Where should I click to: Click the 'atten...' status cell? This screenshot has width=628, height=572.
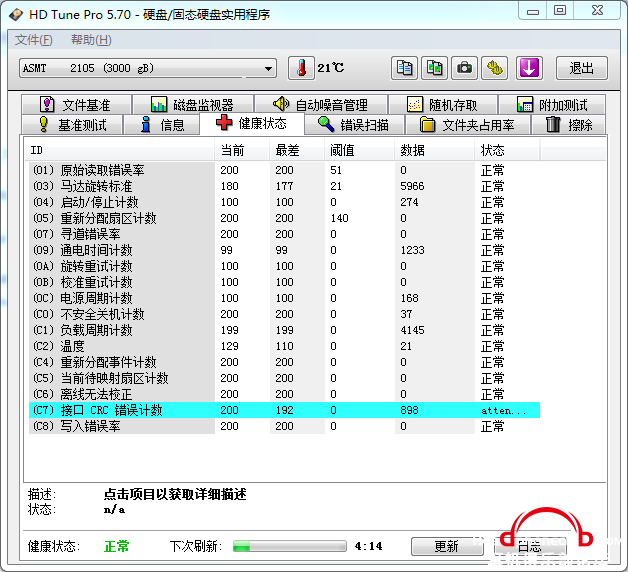coord(503,411)
